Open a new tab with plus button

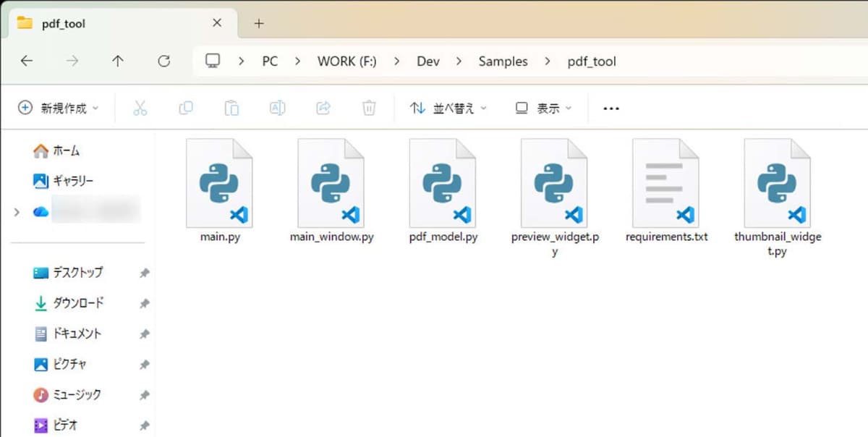(x=259, y=23)
